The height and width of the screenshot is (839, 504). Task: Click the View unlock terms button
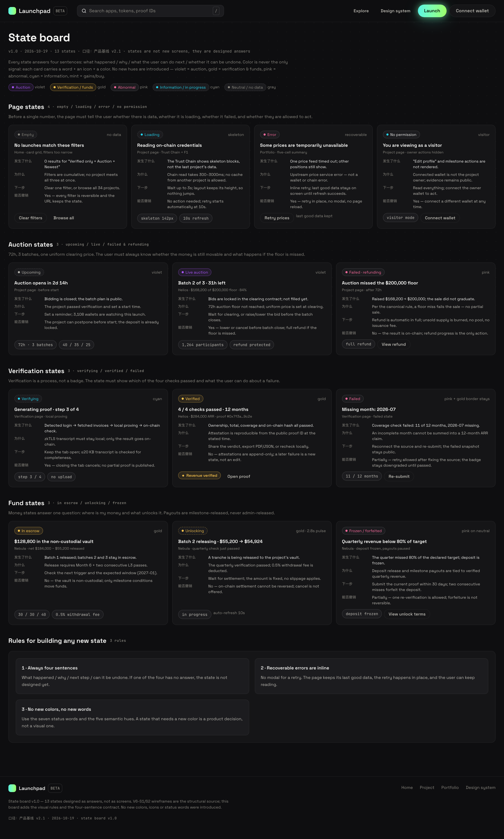(x=407, y=614)
